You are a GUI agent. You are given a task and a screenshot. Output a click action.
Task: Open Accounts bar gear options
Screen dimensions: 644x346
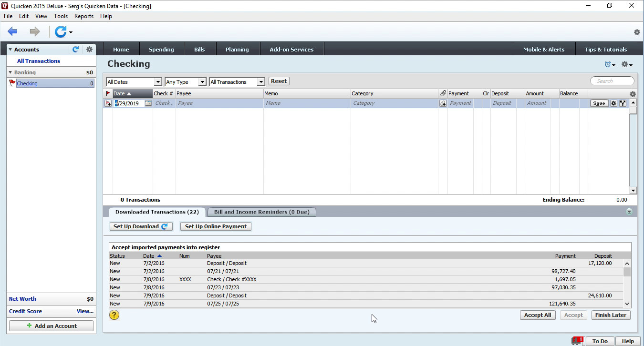(x=89, y=49)
